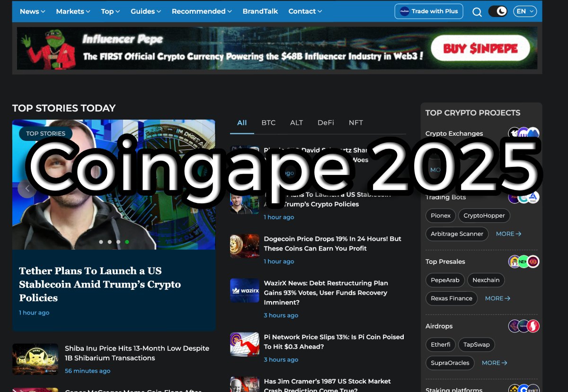Screen dimensions: 568x392
Task: Open Shiba Inu Price Hits 13-Month Low article
Action: pyautogui.click(x=137, y=353)
